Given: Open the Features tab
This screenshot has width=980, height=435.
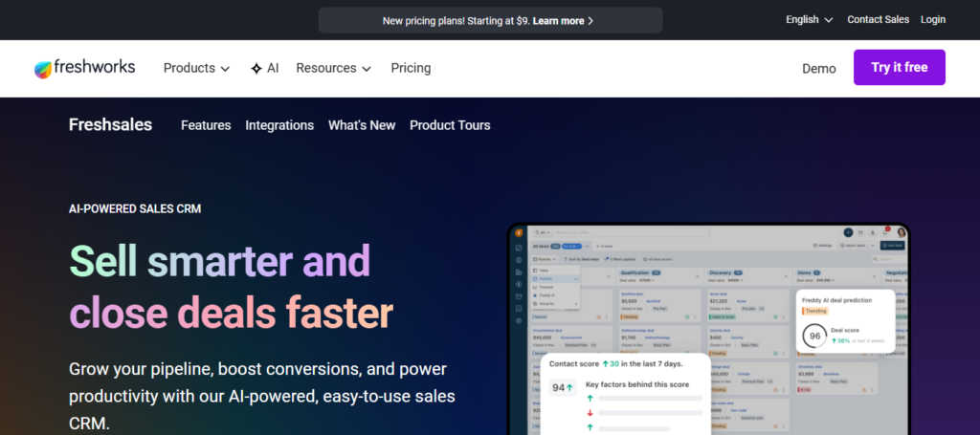Looking at the screenshot, I should tap(206, 125).
